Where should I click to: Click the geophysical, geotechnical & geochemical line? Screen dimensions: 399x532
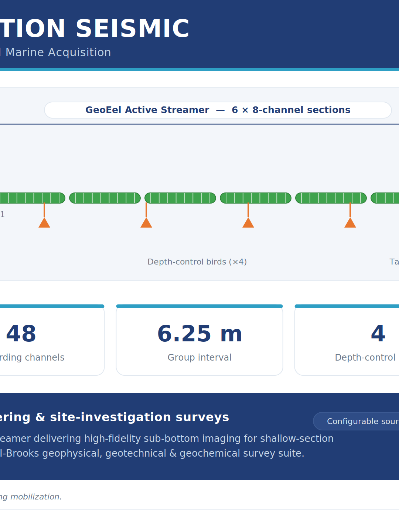(x=152, y=453)
